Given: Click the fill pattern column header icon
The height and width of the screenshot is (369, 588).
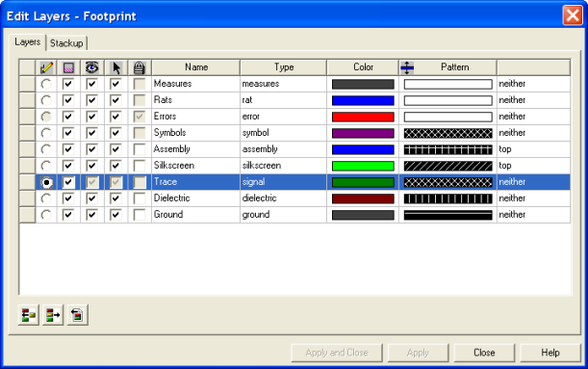Looking at the screenshot, I should 68,67.
